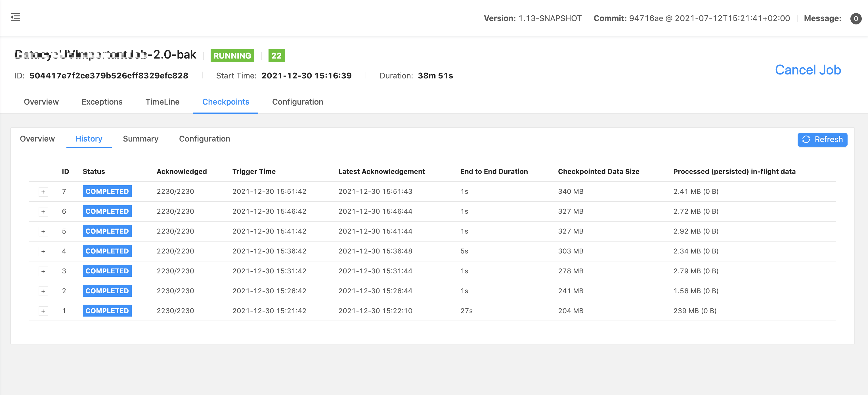Screen dimensions: 868x395
Task: Collapse the sidebar navigation menu
Action: click(15, 18)
